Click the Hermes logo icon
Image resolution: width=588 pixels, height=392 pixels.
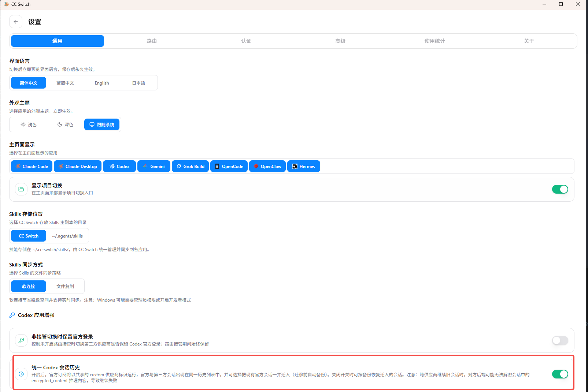(x=295, y=166)
